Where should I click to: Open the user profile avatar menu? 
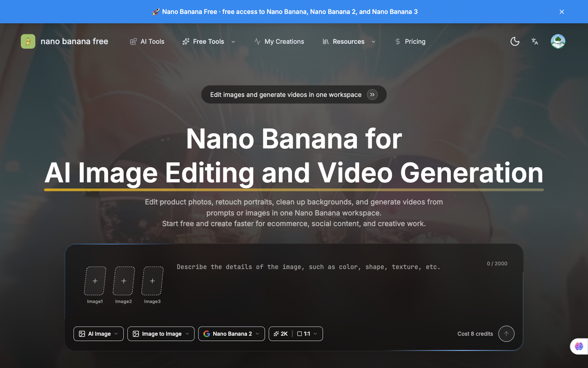coord(558,41)
